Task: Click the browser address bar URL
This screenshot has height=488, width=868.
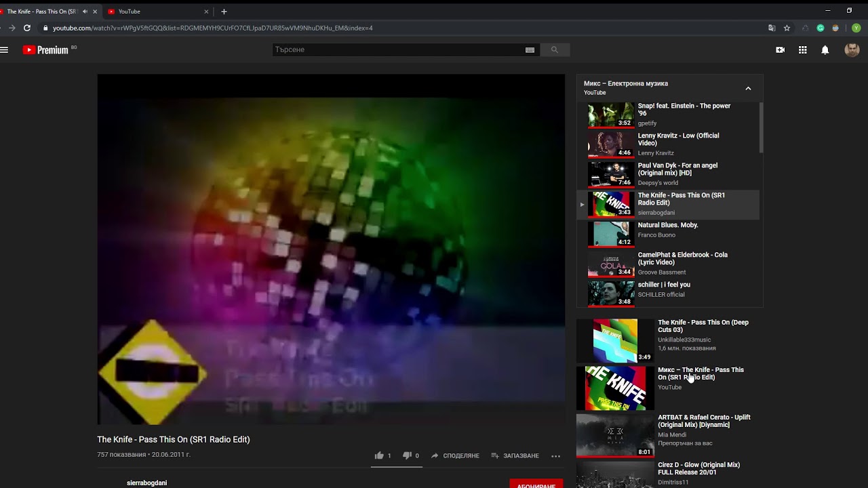Action: pos(213,28)
